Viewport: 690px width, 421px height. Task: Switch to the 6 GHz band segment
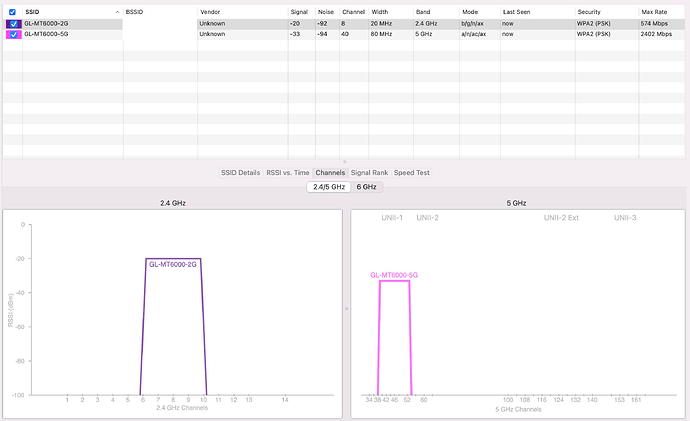367,187
